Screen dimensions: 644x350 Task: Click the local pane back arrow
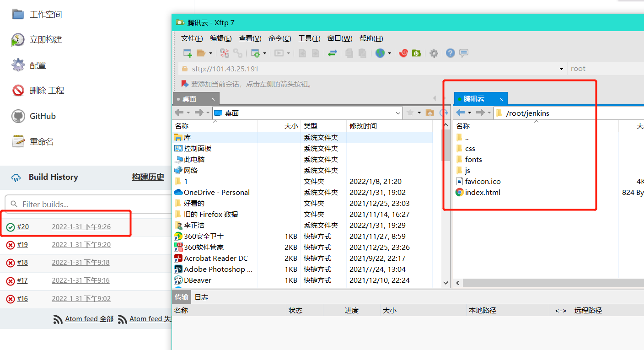(179, 113)
